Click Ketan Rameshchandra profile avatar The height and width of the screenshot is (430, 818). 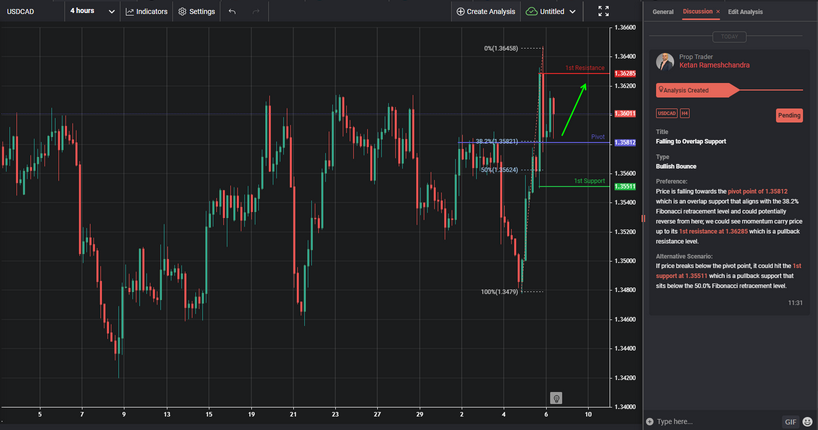pos(665,62)
